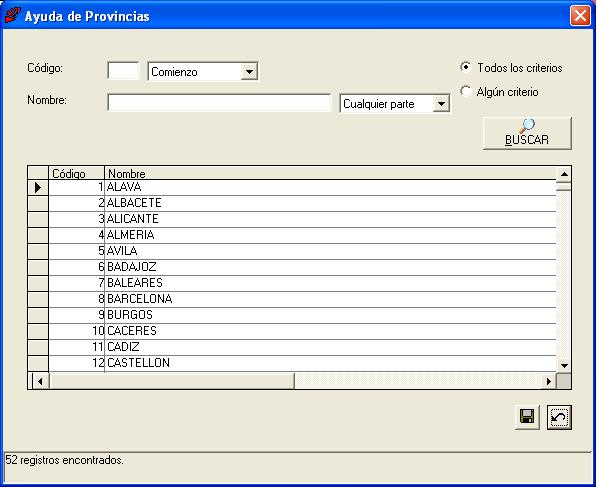Select the BADAJOZ row
The height and width of the screenshot is (487, 598).
pos(292,267)
